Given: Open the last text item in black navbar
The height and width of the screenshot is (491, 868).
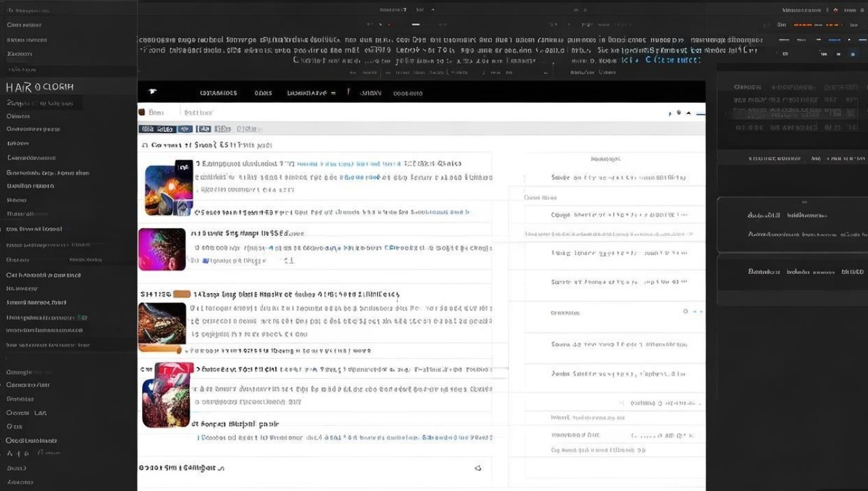Looking at the screenshot, I should click(408, 93).
